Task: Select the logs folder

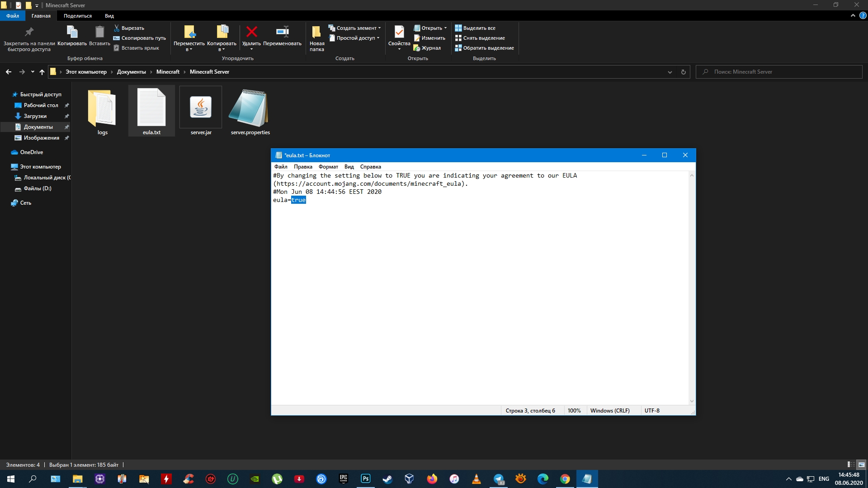Action: 102,111
